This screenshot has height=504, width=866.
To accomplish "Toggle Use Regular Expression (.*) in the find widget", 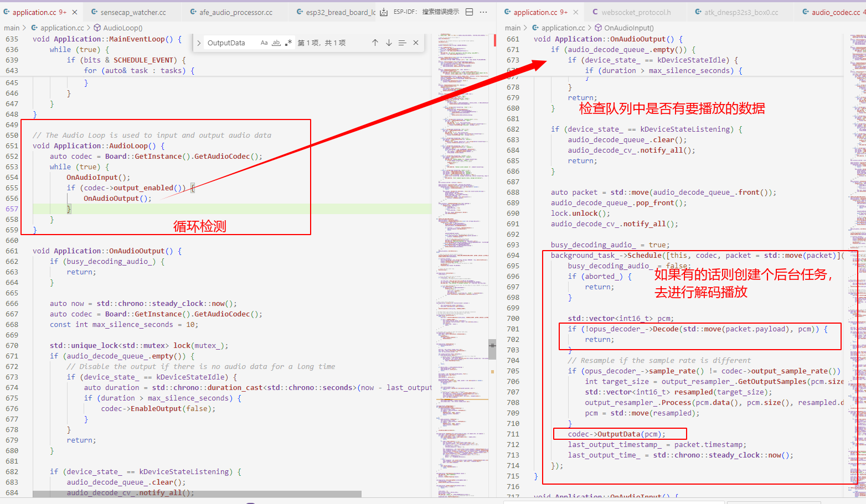I will [288, 43].
